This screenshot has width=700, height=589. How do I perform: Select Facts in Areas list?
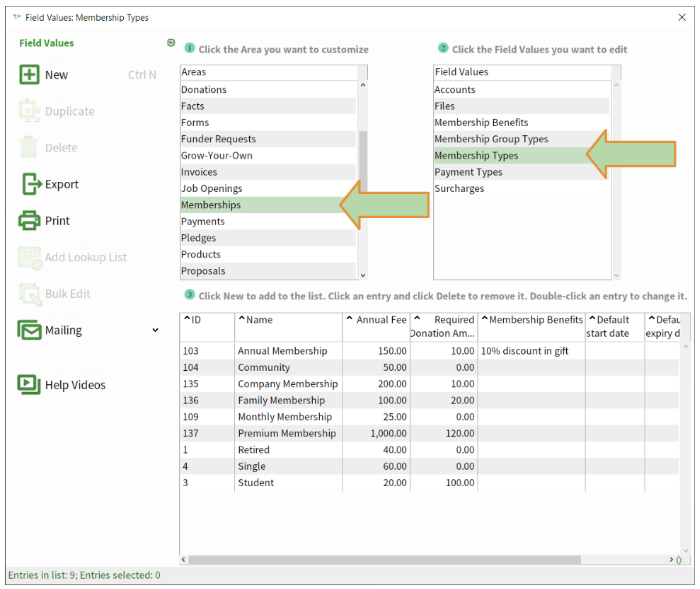[268, 106]
